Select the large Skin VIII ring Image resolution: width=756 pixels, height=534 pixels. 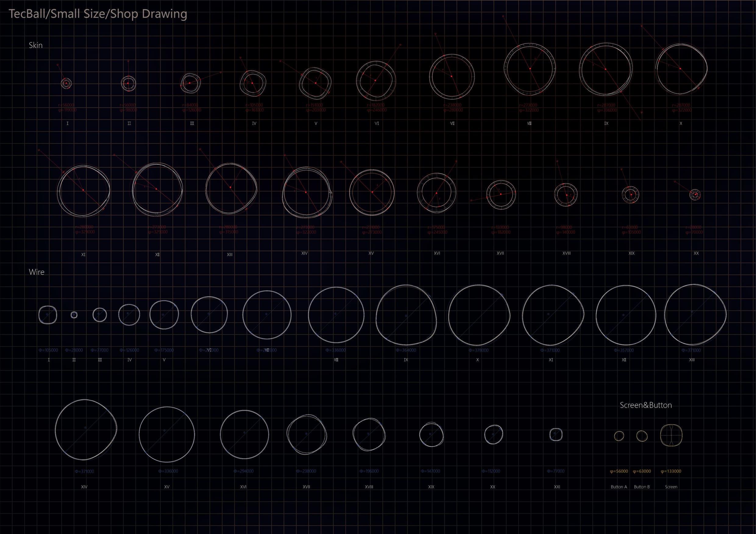point(530,69)
